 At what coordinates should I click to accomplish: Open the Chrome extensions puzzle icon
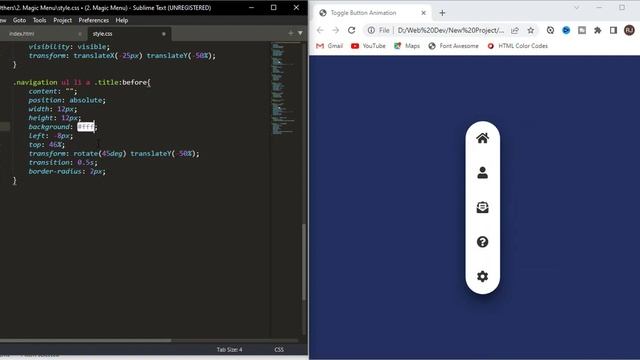point(598,30)
